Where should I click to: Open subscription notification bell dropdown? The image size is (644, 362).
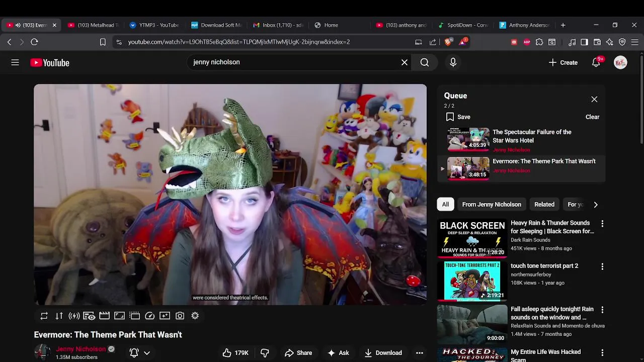pos(140,353)
